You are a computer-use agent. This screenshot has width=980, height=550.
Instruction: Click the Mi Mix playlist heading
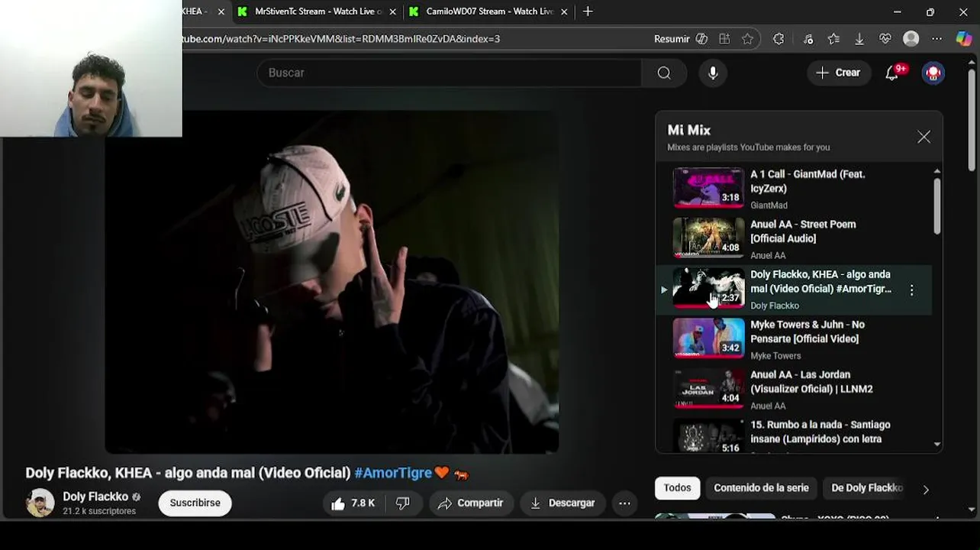[688, 131]
